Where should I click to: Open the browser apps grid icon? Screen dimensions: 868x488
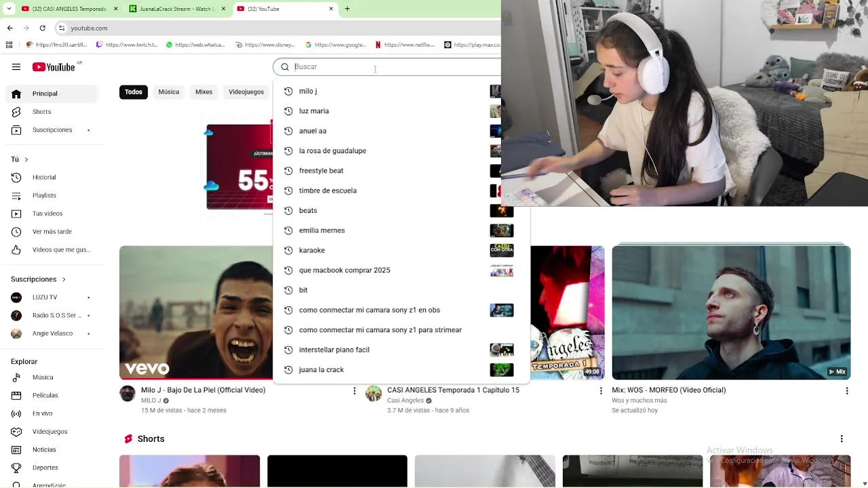pos(9,45)
